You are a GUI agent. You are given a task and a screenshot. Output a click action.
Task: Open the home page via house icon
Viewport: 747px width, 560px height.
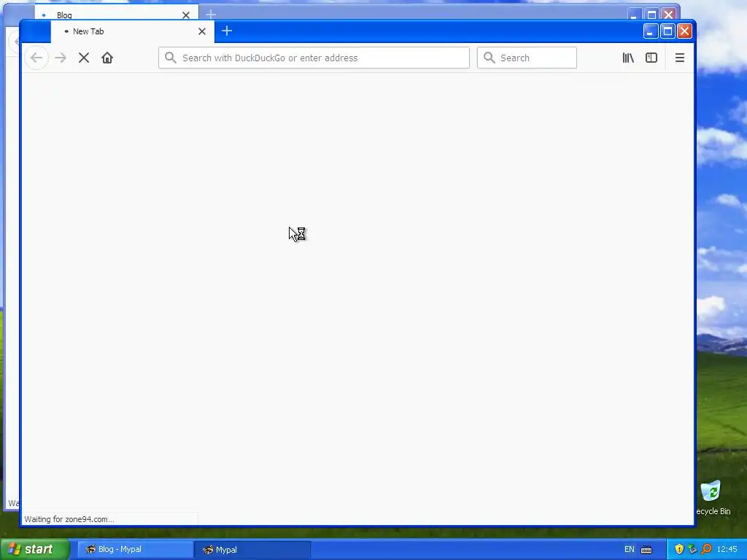107,58
